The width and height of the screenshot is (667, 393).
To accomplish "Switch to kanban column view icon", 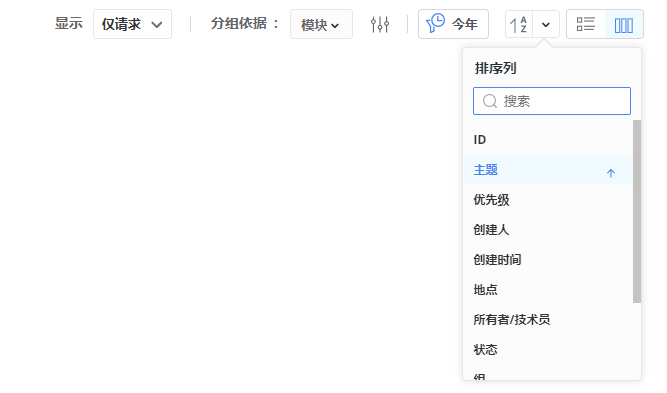I will pyautogui.click(x=624, y=24).
